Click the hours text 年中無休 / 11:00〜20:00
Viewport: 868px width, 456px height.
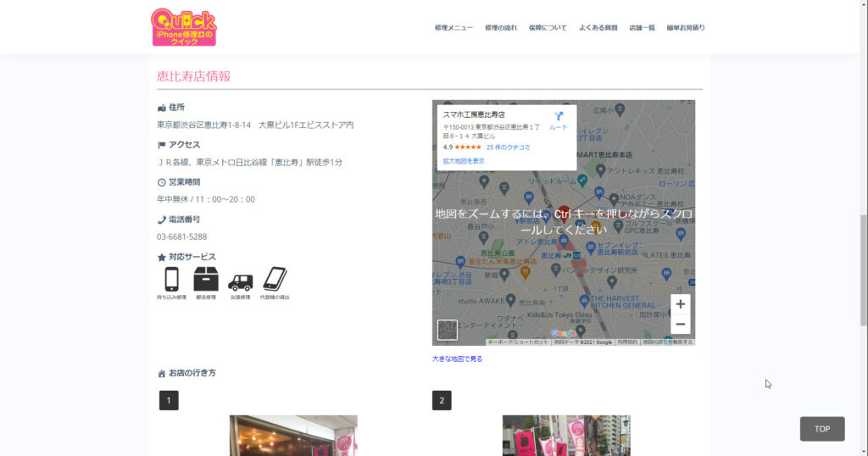(206, 199)
